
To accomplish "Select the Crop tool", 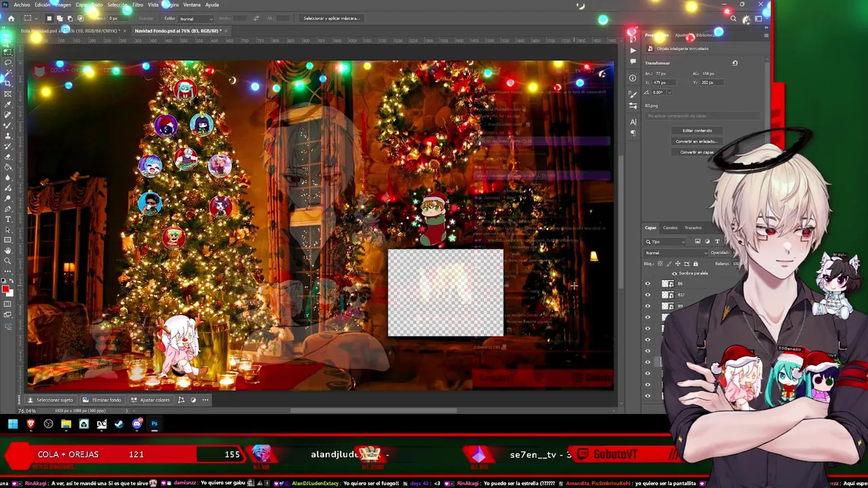I will pyautogui.click(x=9, y=83).
